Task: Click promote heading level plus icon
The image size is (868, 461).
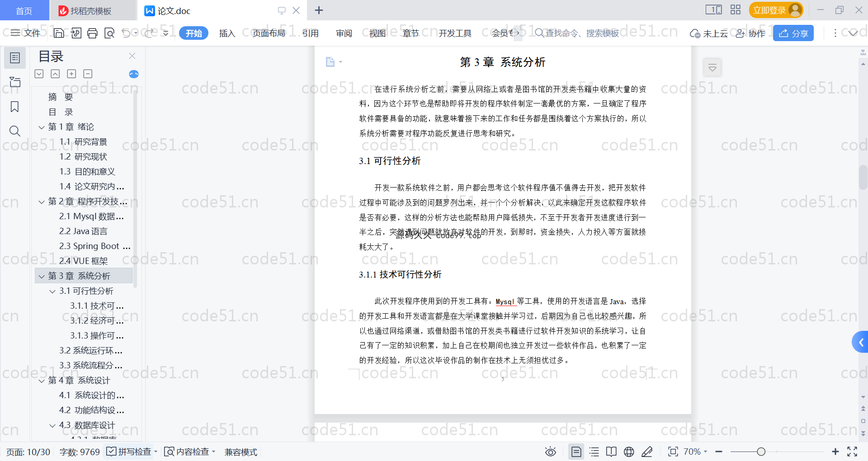Action: (71, 74)
